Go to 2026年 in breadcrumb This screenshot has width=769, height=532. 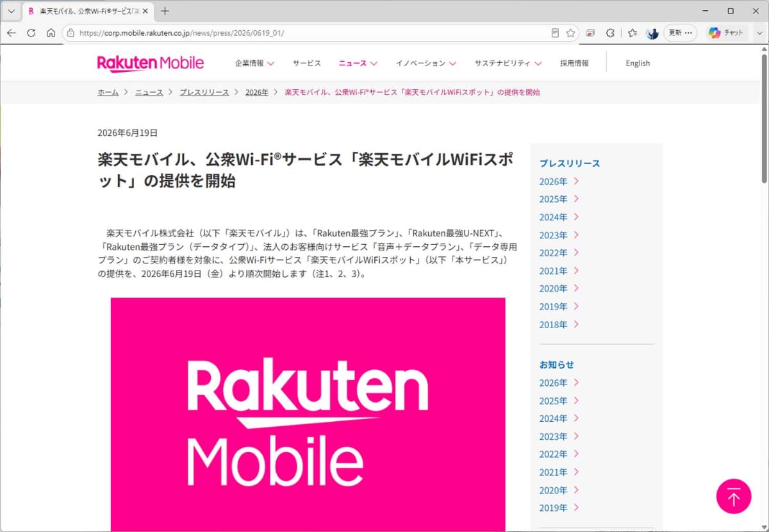coord(257,92)
